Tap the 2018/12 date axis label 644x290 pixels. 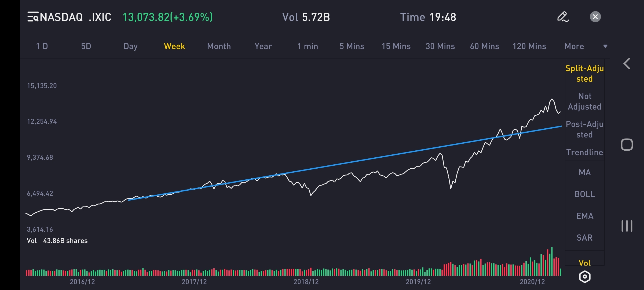pyautogui.click(x=306, y=281)
